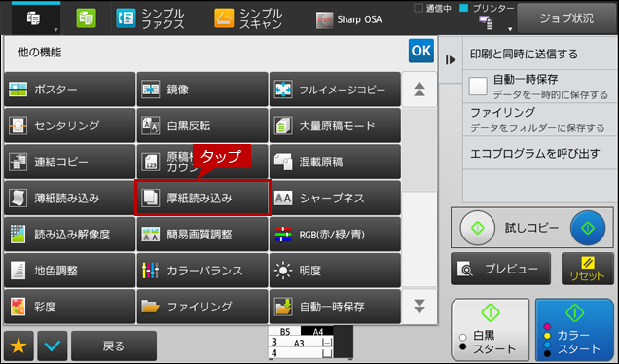Screen dimensions: 619x364
Task: Open センタリング centering option
Action: 69,126
